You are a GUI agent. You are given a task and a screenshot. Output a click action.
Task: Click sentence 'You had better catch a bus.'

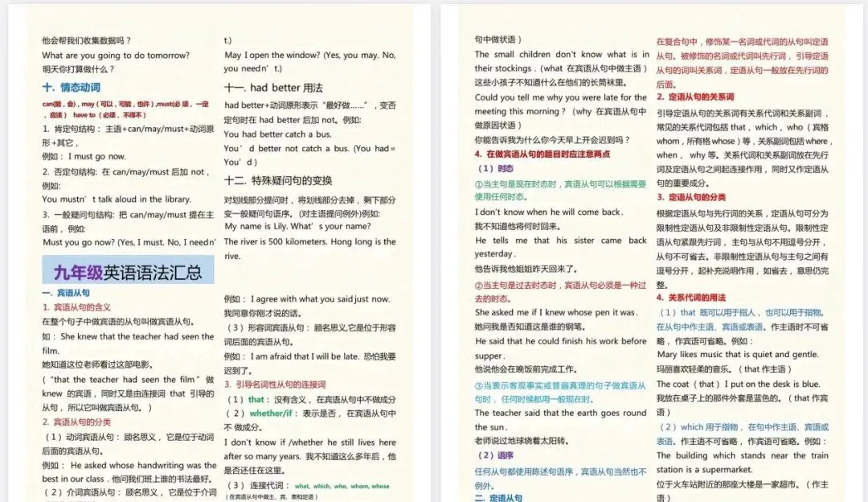pyautogui.click(x=277, y=134)
